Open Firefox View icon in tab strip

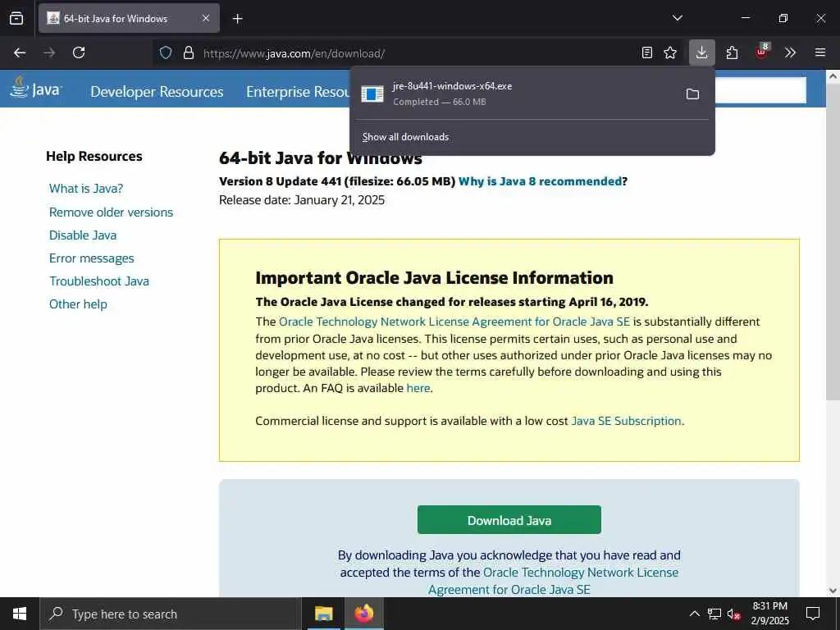click(x=16, y=18)
